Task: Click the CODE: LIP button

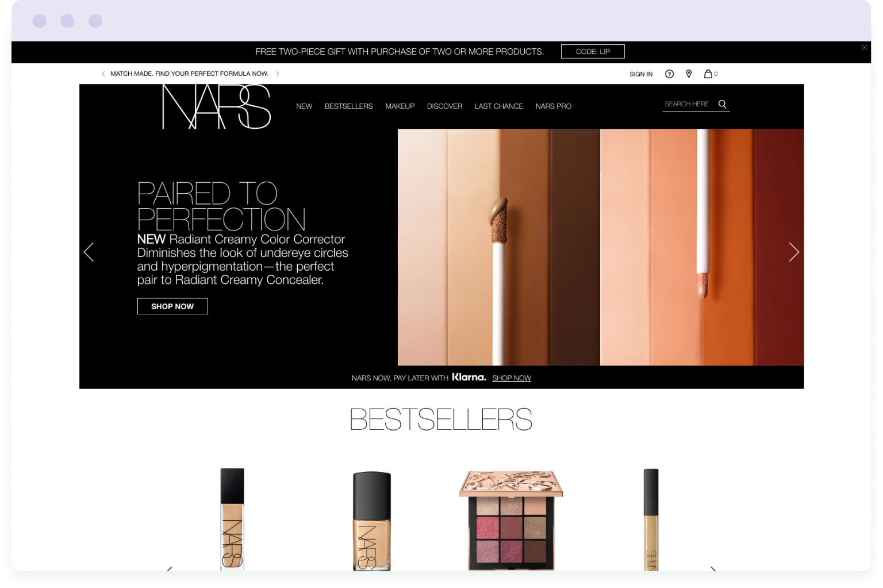Action: coord(593,51)
